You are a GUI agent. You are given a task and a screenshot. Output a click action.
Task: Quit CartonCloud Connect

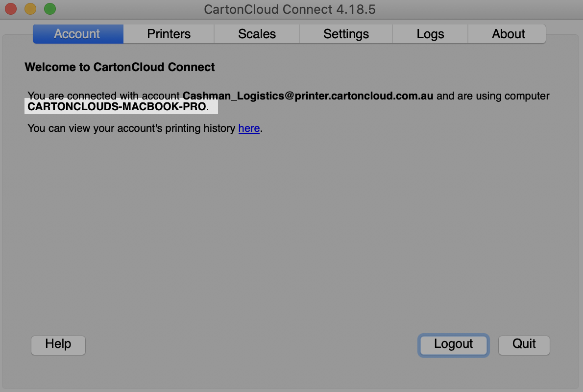click(524, 345)
